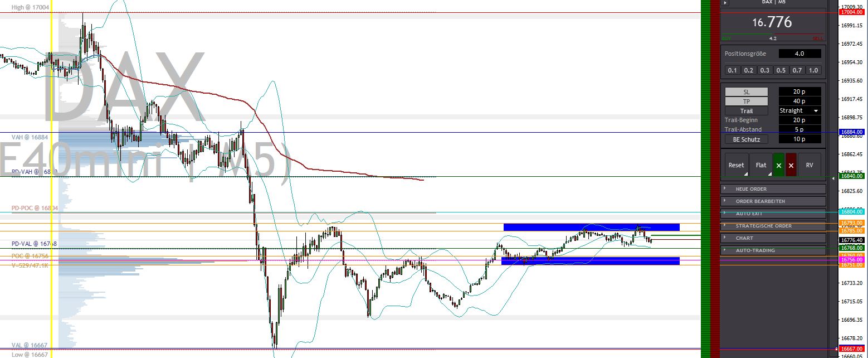Activate the BE Schutz breakeven protection
868x358 pixels.
[746, 139]
